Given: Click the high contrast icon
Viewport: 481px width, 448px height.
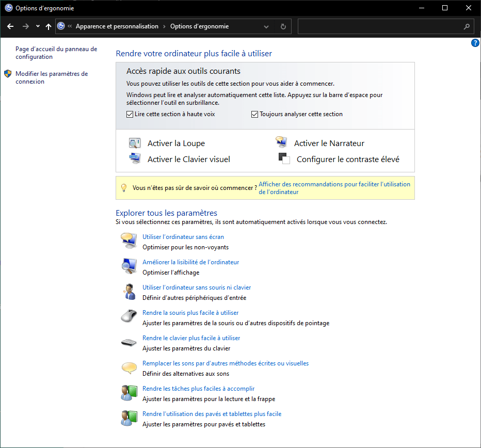Looking at the screenshot, I should point(284,158).
